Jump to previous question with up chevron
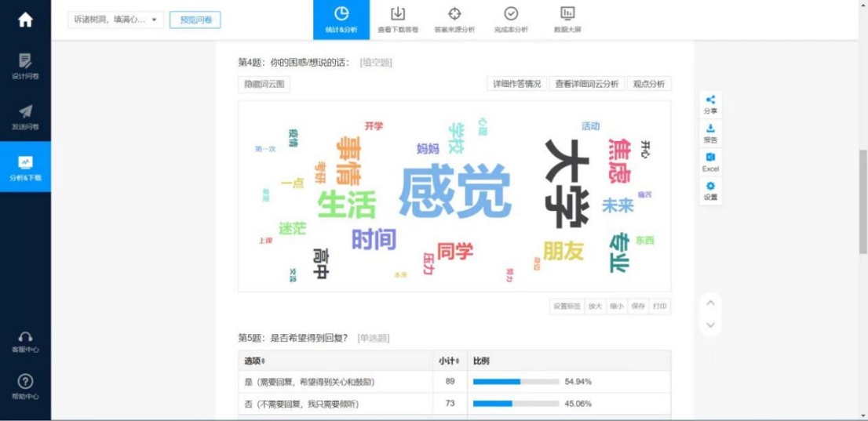This screenshot has width=868, height=421. point(710,303)
